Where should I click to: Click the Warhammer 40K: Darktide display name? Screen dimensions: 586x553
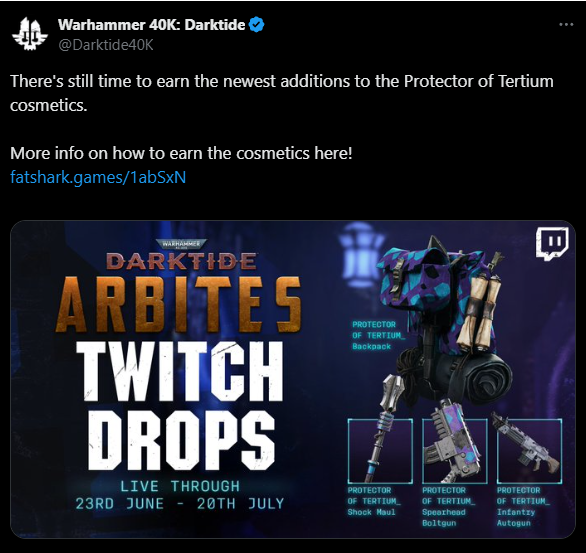151,25
